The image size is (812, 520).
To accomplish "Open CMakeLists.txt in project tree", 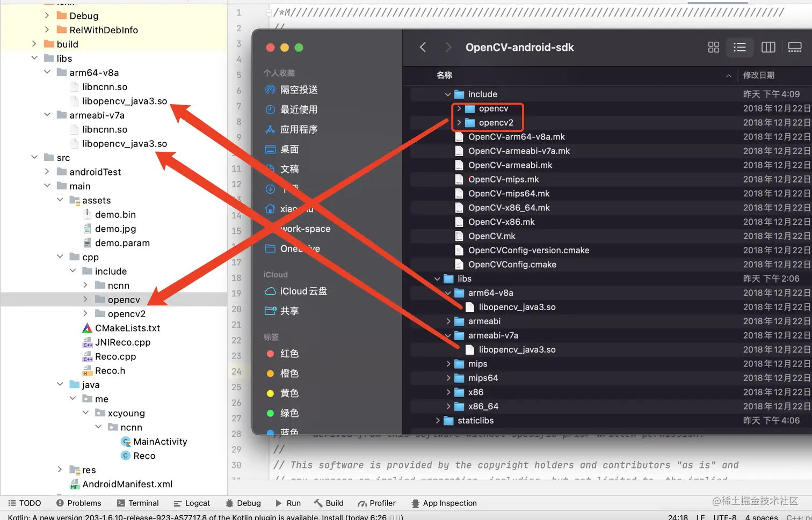I will coord(127,328).
